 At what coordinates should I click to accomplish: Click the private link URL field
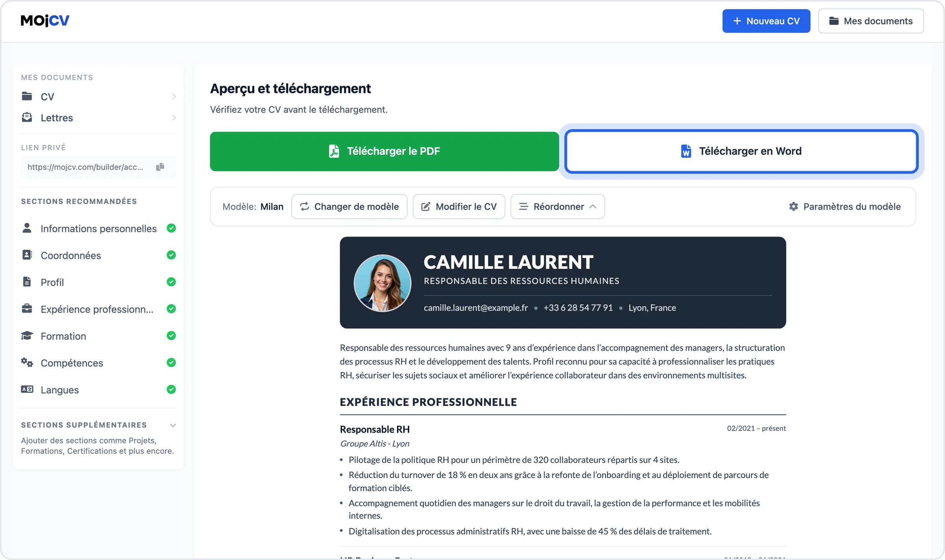98,167
